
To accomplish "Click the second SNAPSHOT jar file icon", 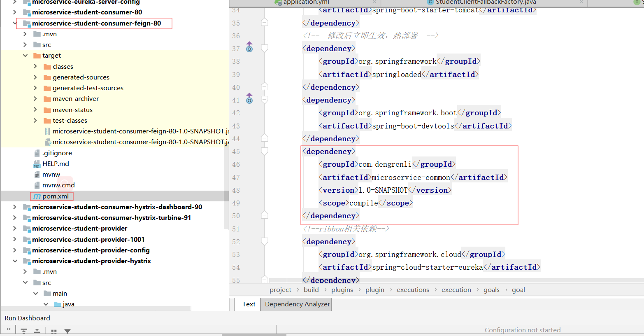I will [47, 142].
